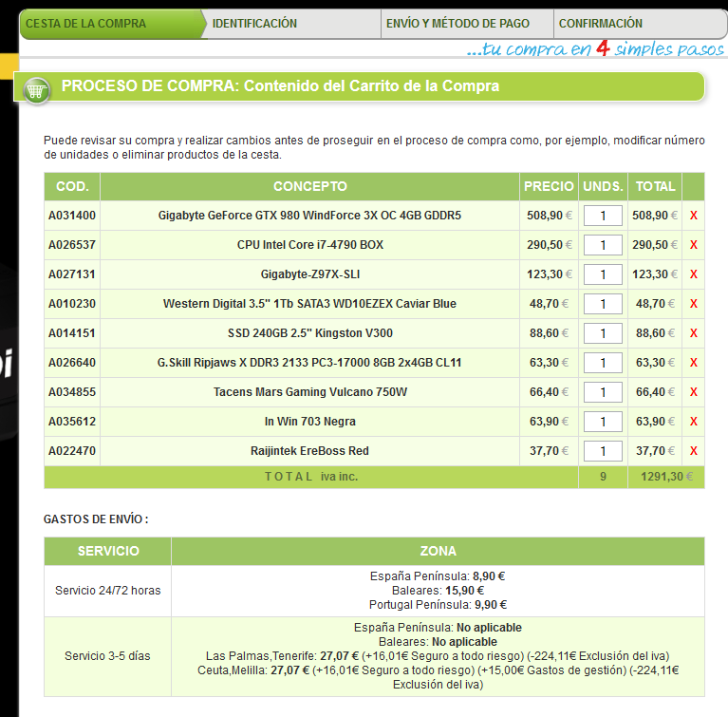Jump to the Confirmación step
The height and width of the screenshot is (717, 728).
tap(640, 24)
